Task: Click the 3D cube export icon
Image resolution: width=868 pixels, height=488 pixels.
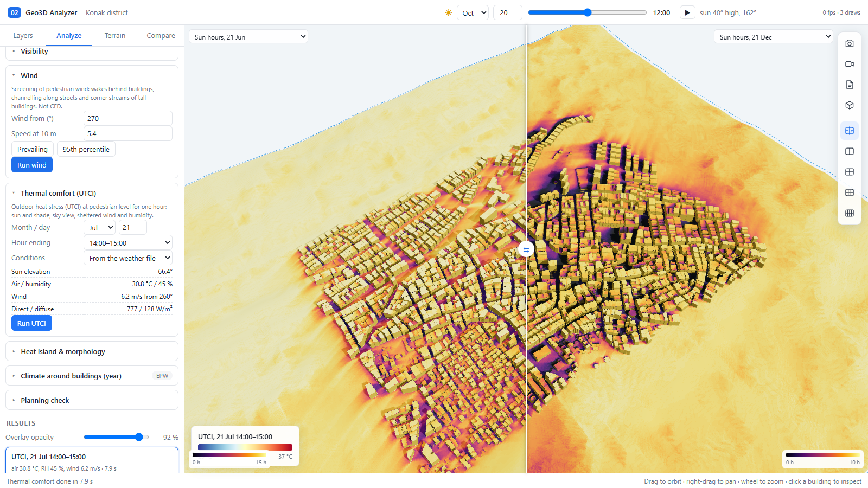Action: click(850, 105)
